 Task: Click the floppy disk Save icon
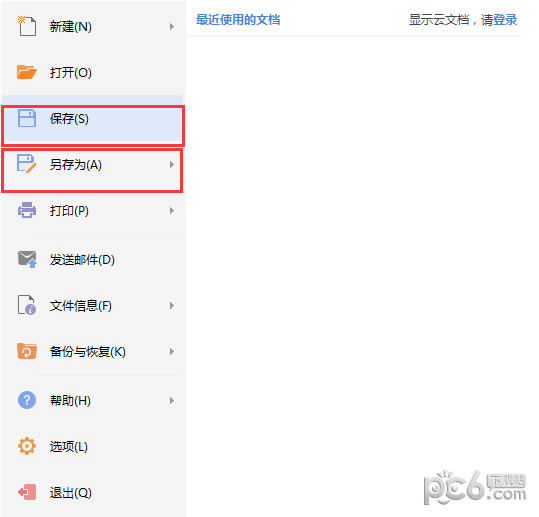27,118
